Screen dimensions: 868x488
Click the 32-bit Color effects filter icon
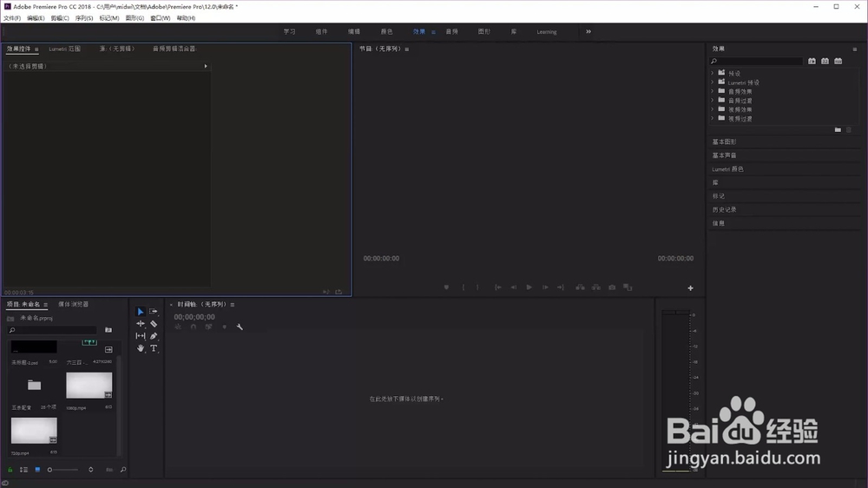[x=825, y=61]
